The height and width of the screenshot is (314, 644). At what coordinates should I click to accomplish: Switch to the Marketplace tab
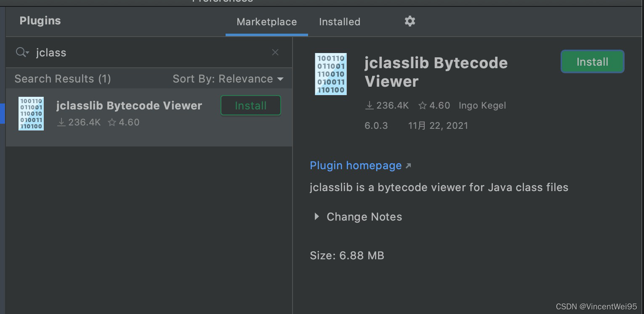pyautogui.click(x=267, y=22)
